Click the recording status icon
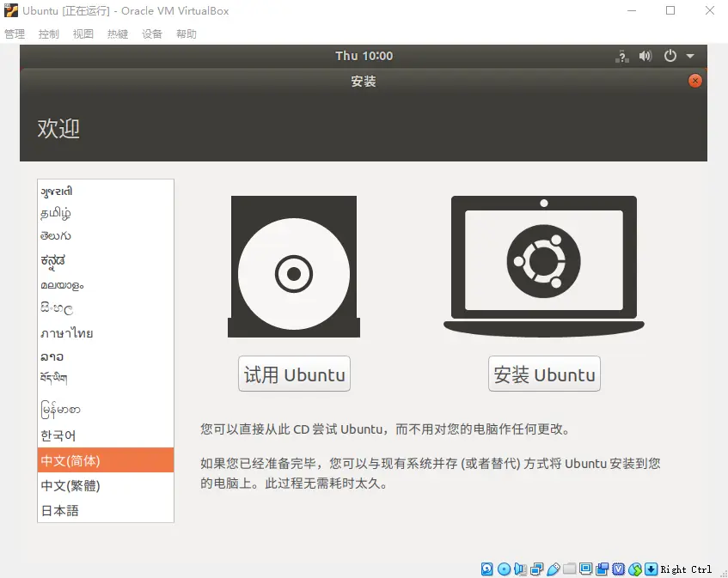Image resolution: width=728 pixels, height=578 pixels. (x=603, y=569)
